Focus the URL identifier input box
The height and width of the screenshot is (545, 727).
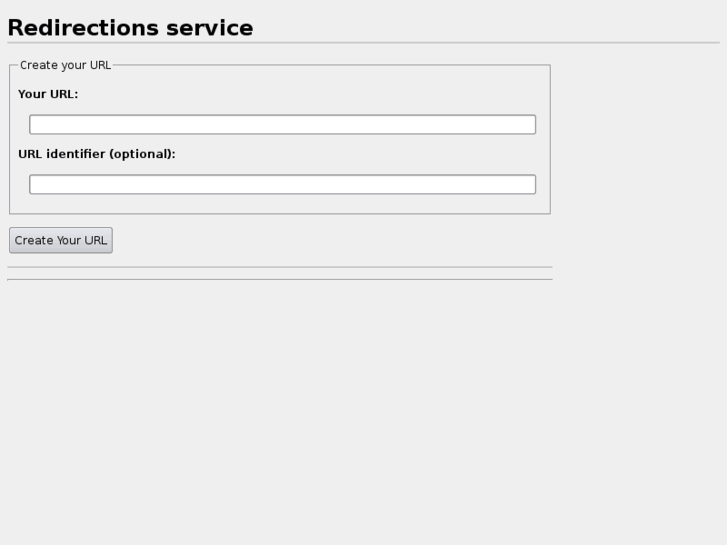[282, 185]
